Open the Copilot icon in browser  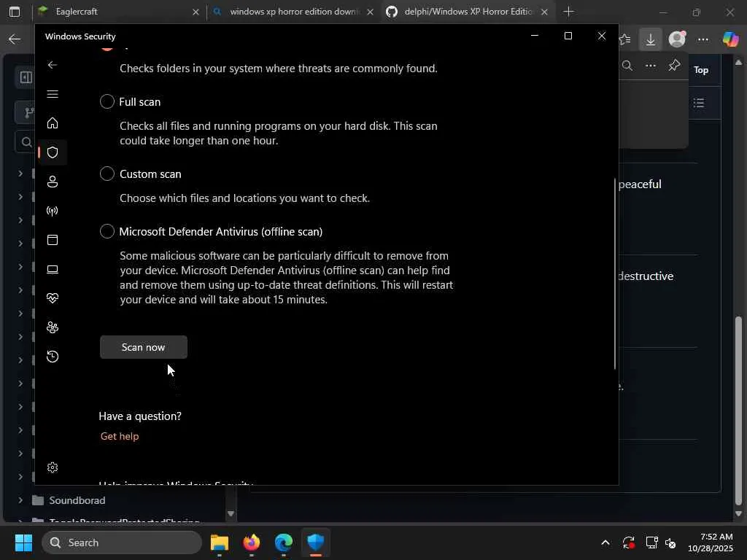[x=730, y=39]
